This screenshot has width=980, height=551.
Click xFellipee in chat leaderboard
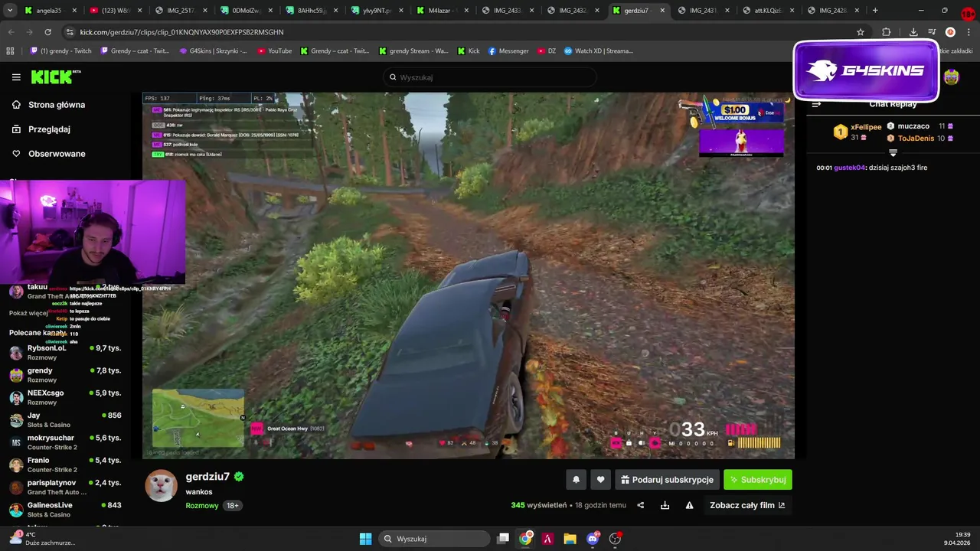coord(866,127)
